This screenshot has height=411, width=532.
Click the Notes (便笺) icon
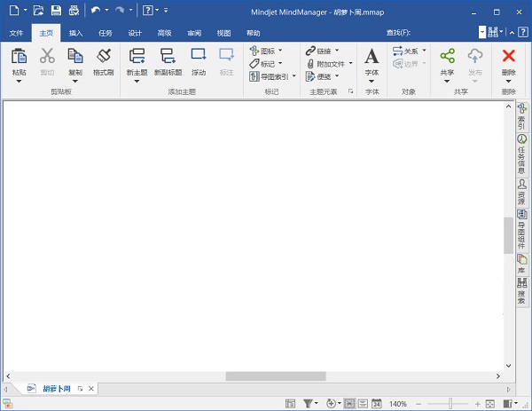[x=310, y=76]
